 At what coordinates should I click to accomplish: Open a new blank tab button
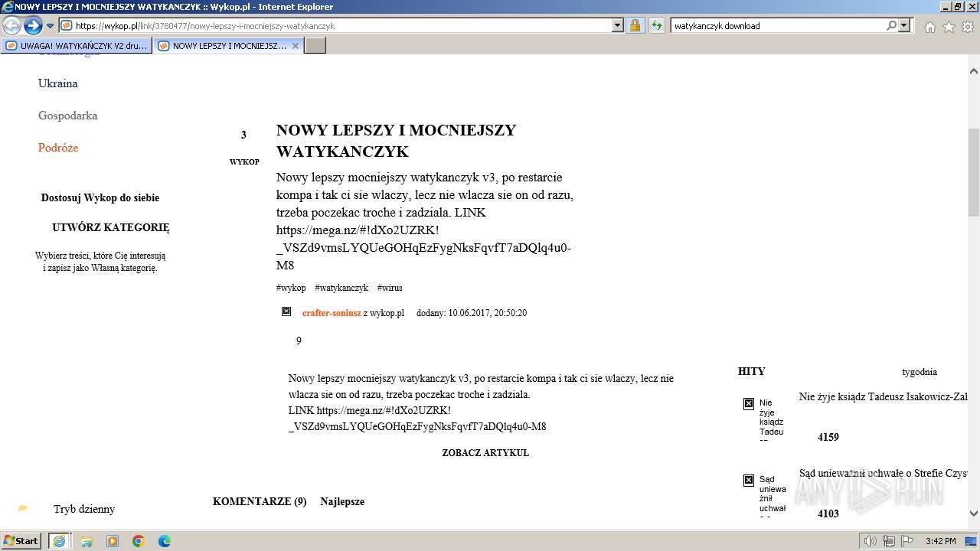tap(315, 46)
